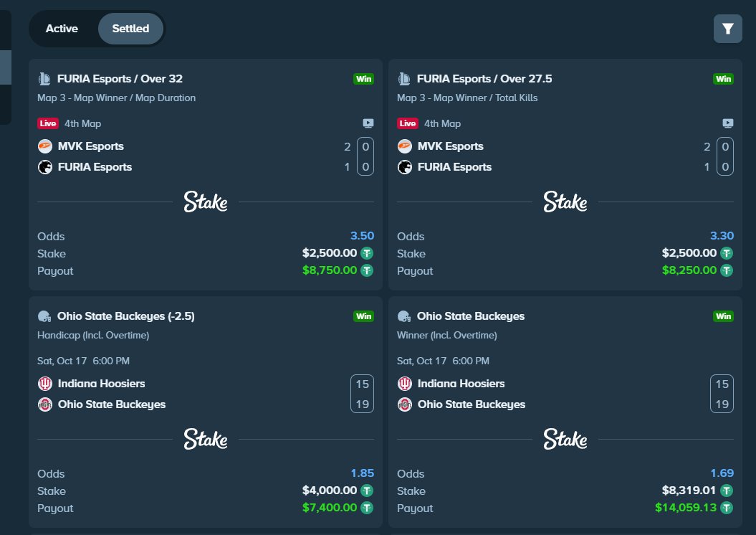Click the Stake logo on the Over 32 card

(206, 202)
